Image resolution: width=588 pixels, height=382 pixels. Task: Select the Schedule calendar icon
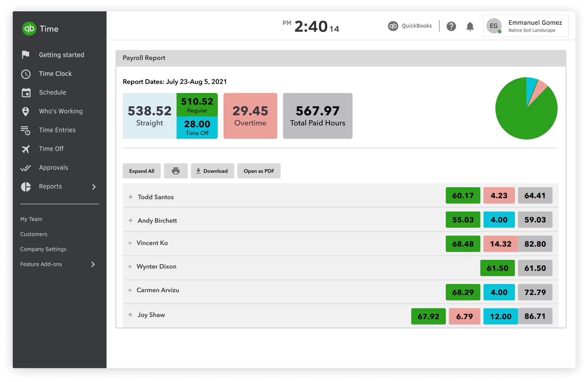pos(26,92)
